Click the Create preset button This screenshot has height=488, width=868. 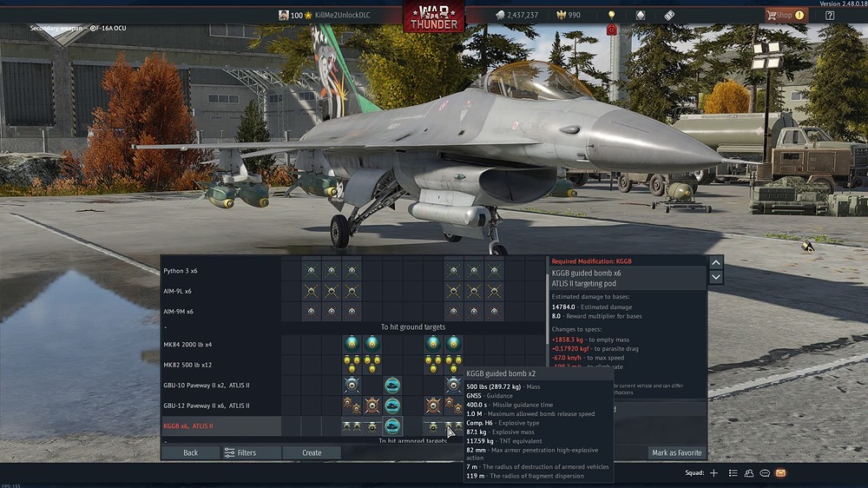point(312,452)
